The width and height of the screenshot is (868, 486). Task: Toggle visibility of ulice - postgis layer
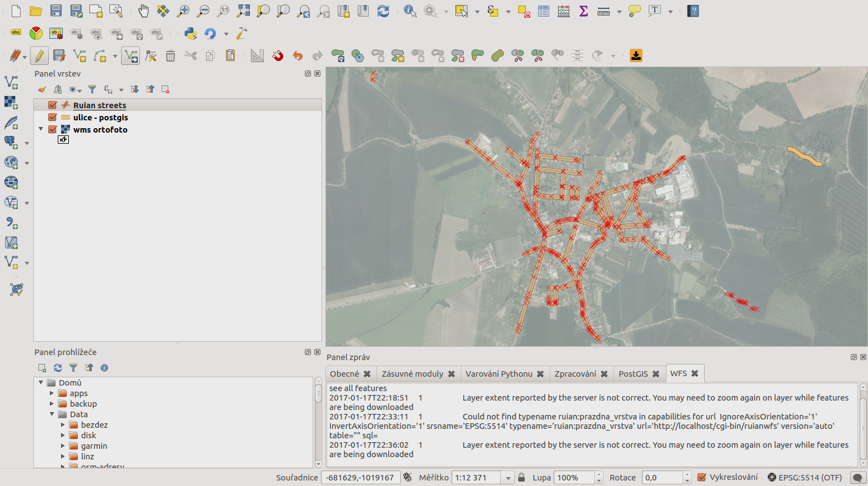(53, 117)
